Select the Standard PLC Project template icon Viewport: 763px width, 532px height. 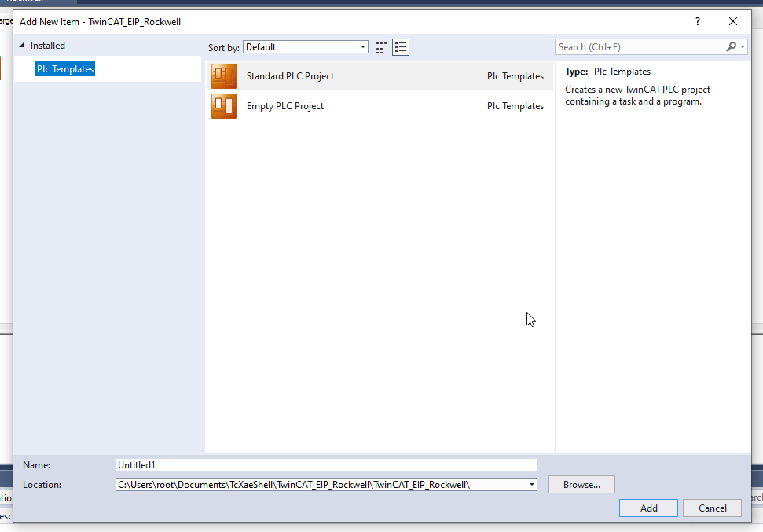coord(224,76)
